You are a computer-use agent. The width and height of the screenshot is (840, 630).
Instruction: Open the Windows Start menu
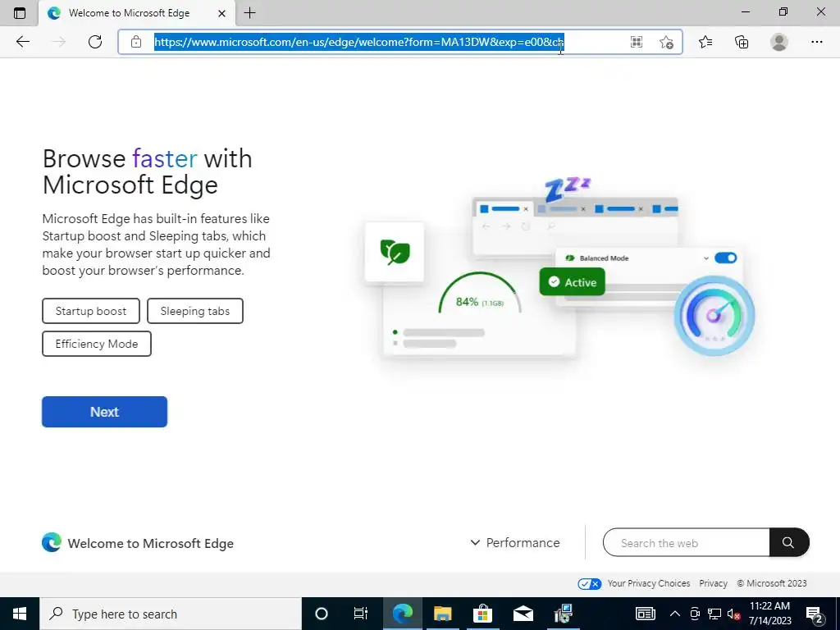click(20, 614)
